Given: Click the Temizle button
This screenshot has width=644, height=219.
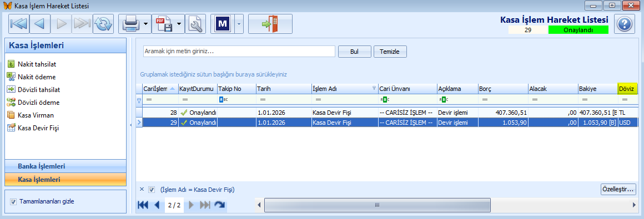Looking at the screenshot, I should coord(390,52).
